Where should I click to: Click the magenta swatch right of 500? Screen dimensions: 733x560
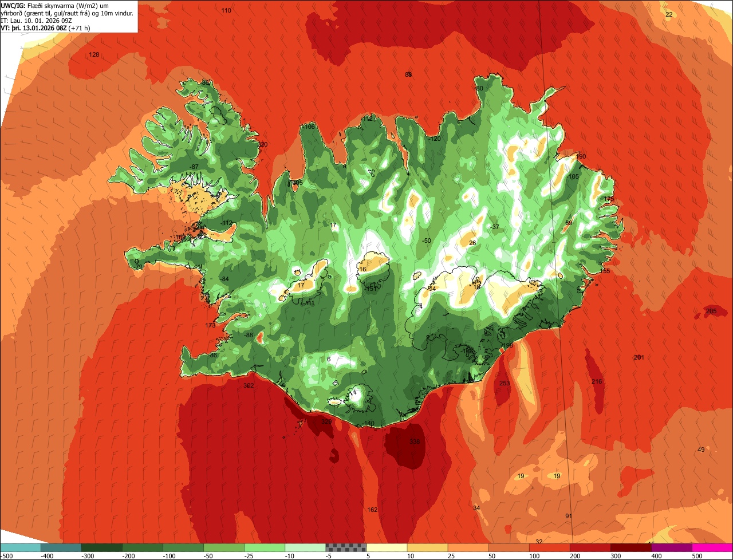click(x=712, y=547)
